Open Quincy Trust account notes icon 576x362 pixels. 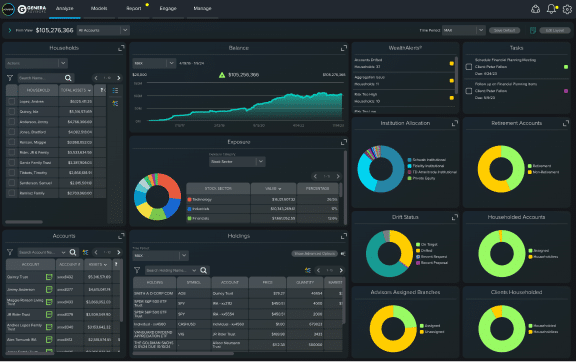(49, 277)
